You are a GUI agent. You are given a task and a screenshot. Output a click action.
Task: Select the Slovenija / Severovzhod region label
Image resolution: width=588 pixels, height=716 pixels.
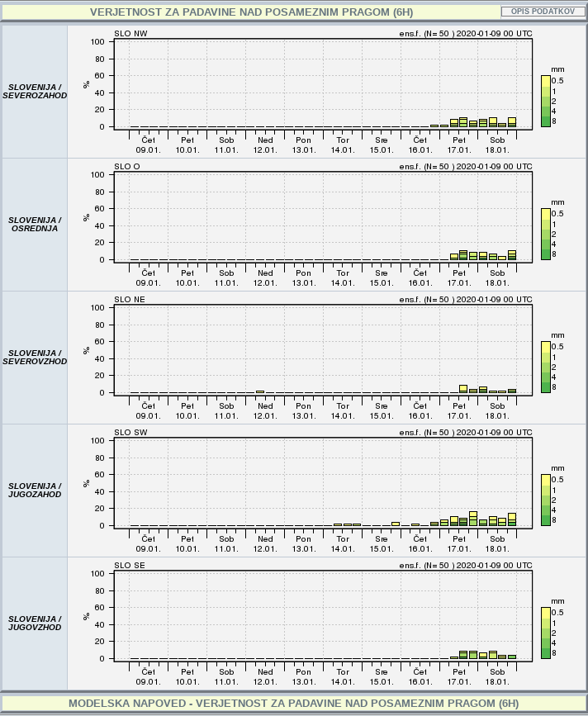click(x=35, y=357)
